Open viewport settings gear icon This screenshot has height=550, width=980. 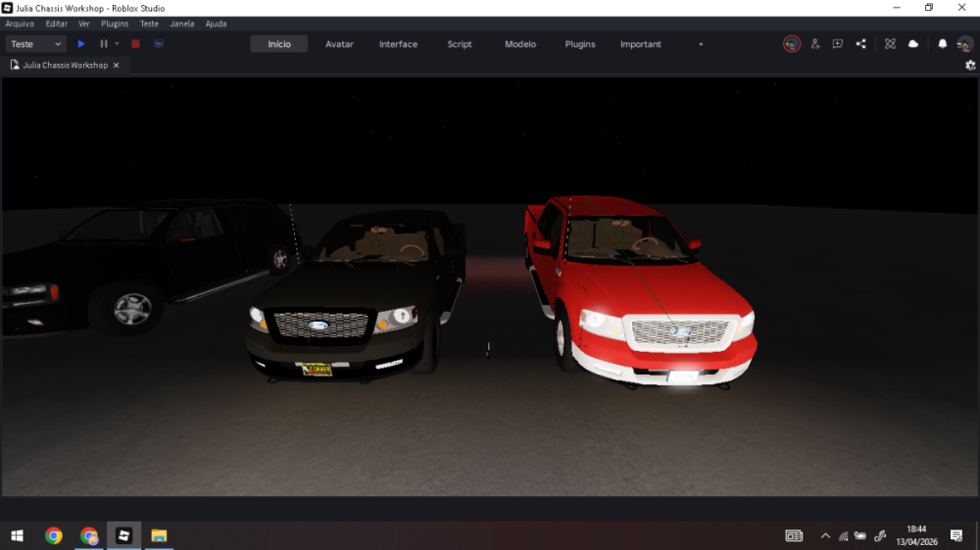[x=970, y=65]
